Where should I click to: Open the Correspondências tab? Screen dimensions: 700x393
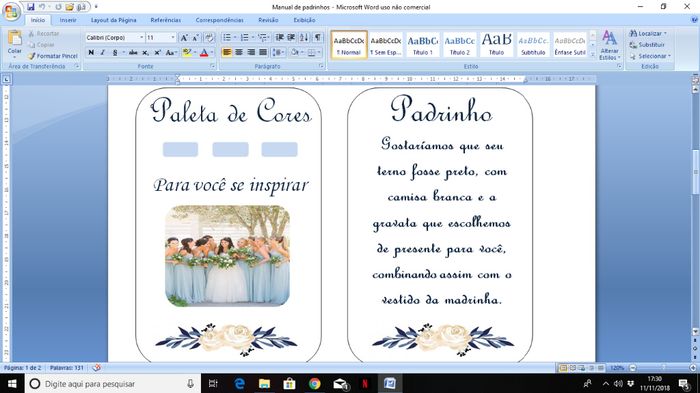click(x=220, y=20)
